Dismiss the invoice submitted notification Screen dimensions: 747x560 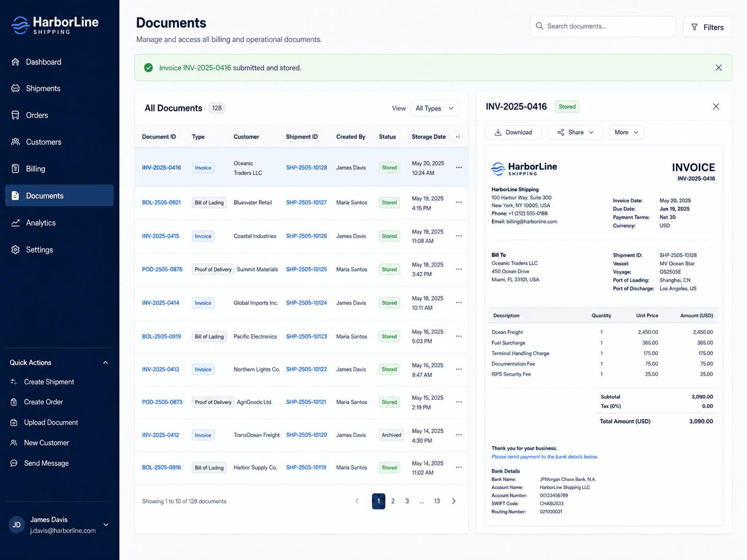(x=719, y=68)
